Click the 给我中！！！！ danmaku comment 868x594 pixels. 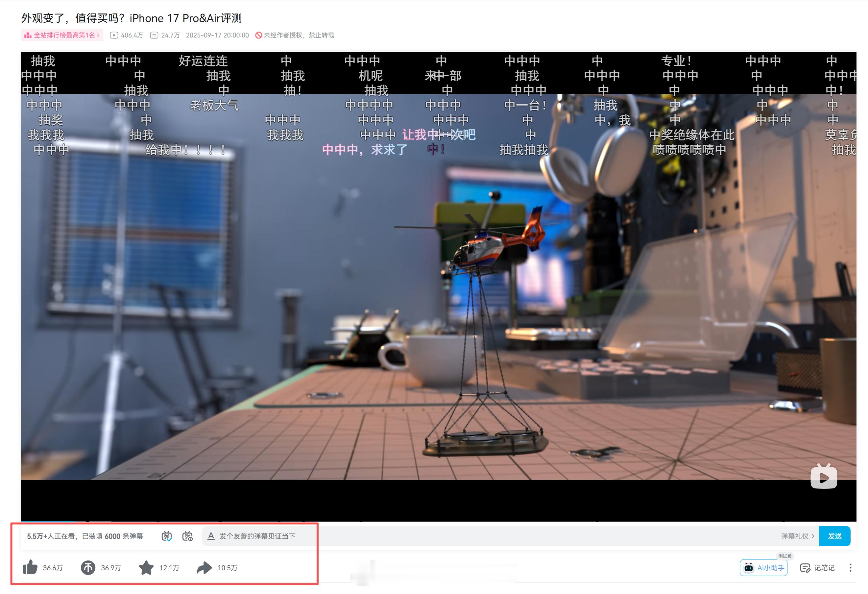pos(186,150)
